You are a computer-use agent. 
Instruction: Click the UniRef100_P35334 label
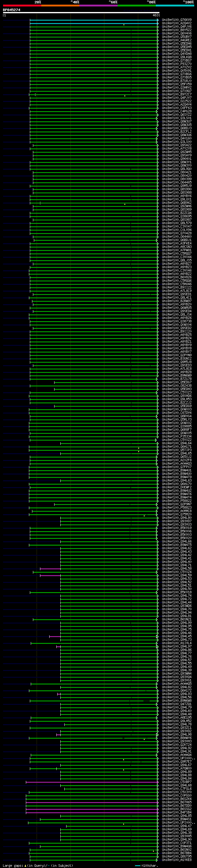(x=177, y=436)
